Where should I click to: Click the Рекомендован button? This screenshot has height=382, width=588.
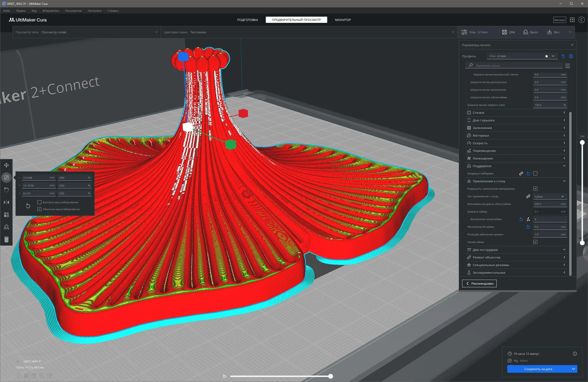tap(479, 284)
